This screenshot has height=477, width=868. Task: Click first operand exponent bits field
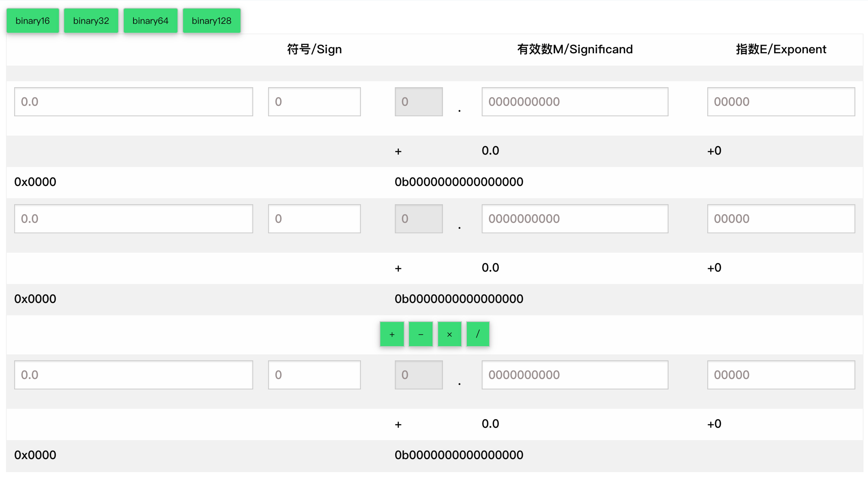tap(781, 102)
